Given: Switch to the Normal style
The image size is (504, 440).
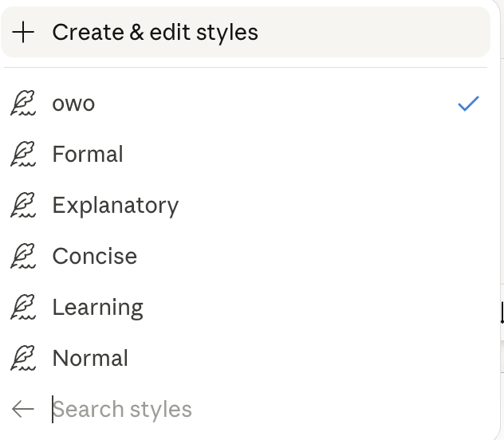Looking at the screenshot, I should point(239,359).
